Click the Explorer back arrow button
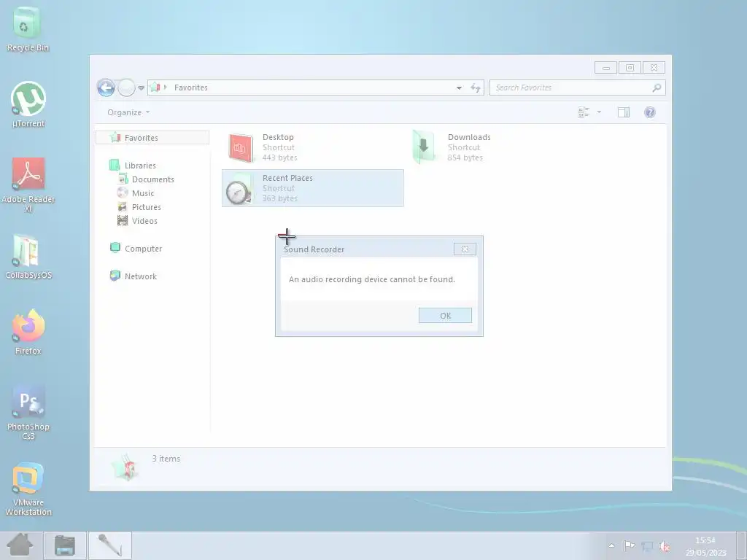The image size is (747, 560). pos(106,87)
